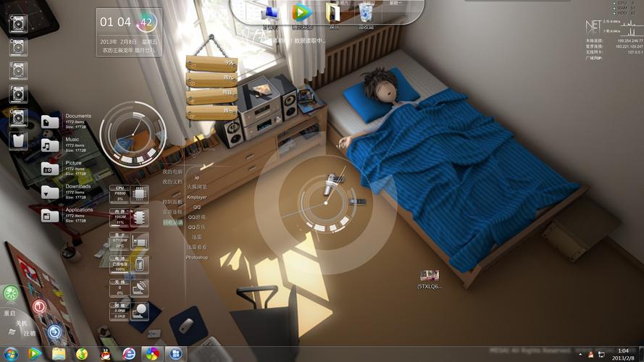Viewport: 644px width, 362px height.
Task: Open the Downloads folder shortcut
Action: (50, 192)
